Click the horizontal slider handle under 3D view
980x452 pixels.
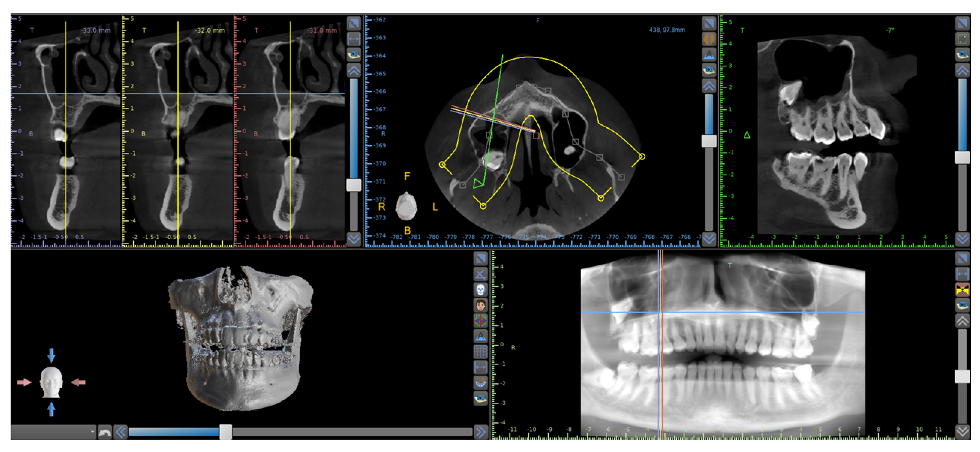point(226,432)
